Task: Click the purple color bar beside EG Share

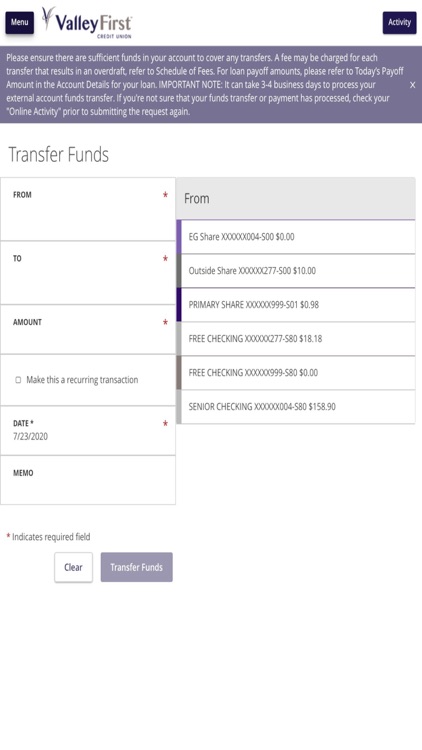Action: tap(179, 237)
